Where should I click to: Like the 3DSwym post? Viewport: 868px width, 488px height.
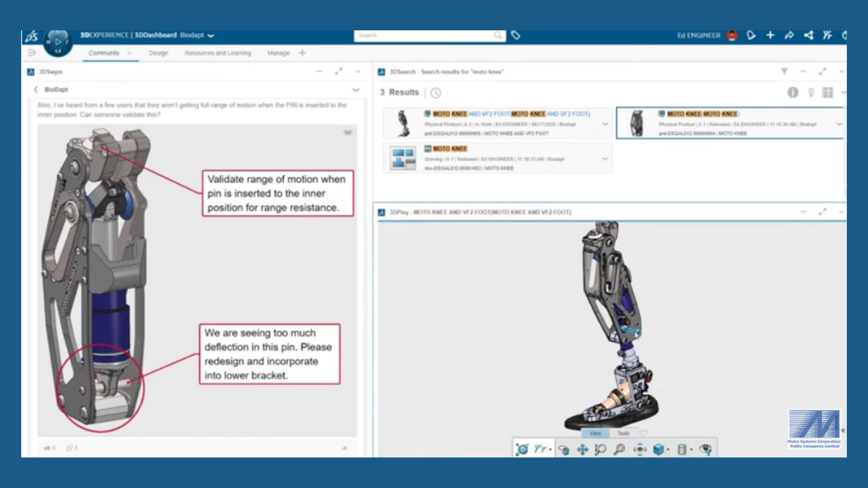point(49,448)
